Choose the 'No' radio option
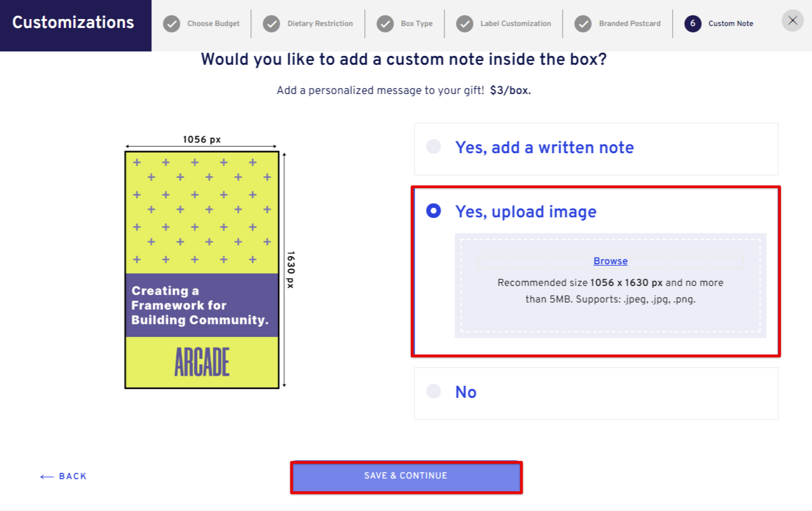812x511 pixels. tap(434, 391)
